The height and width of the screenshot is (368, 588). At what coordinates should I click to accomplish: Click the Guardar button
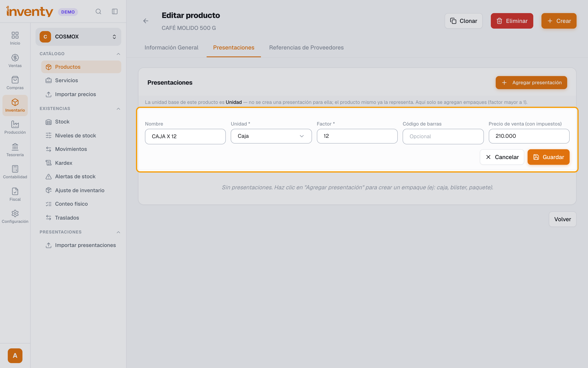[548, 157]
